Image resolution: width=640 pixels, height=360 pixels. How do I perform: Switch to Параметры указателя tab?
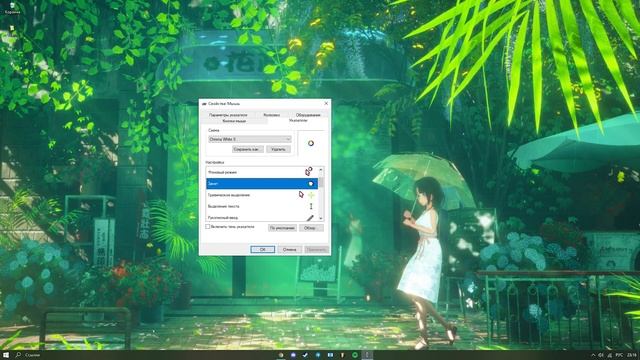pyautogui.click(x=228, y=115)
